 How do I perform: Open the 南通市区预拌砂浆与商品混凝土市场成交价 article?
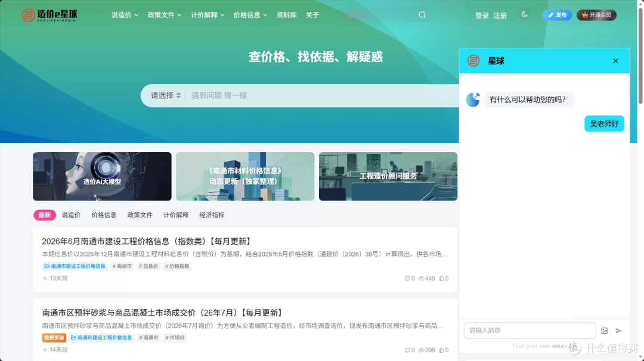tap(163, 313)
